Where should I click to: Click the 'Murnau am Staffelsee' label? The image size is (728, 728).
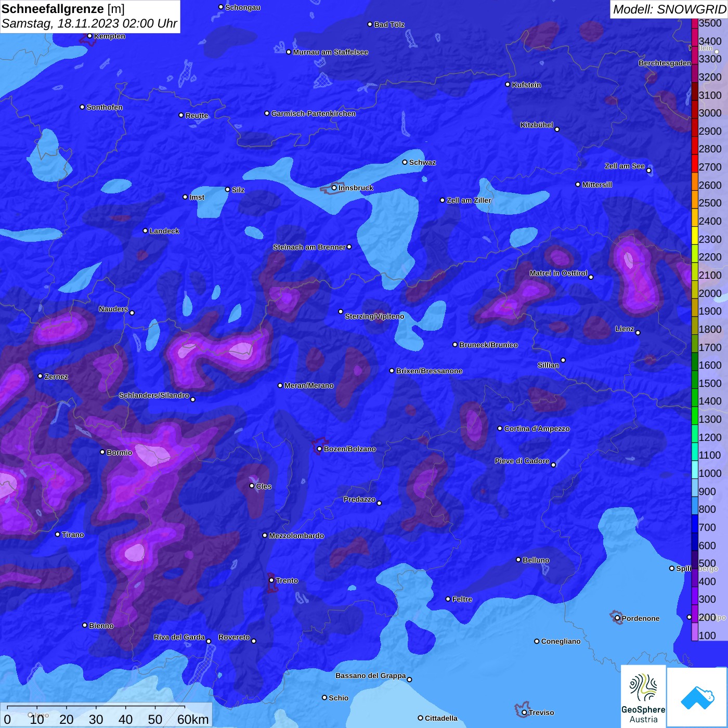(x=331, y=52)
